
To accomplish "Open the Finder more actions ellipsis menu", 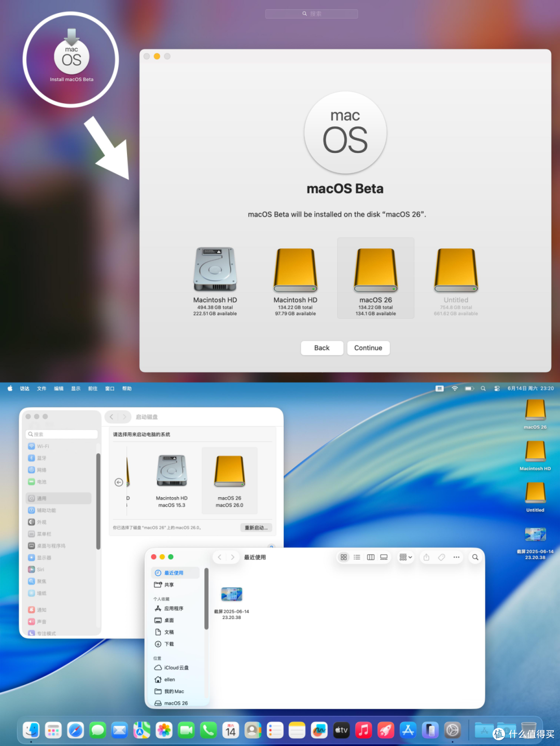I will pyautogui.click(x=456, y=557).
